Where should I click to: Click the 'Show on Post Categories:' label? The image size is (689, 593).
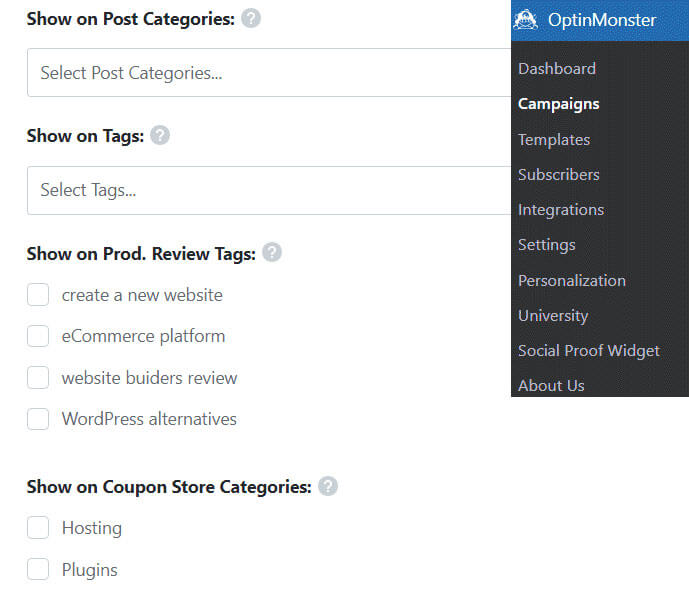[x=131, y=19]
